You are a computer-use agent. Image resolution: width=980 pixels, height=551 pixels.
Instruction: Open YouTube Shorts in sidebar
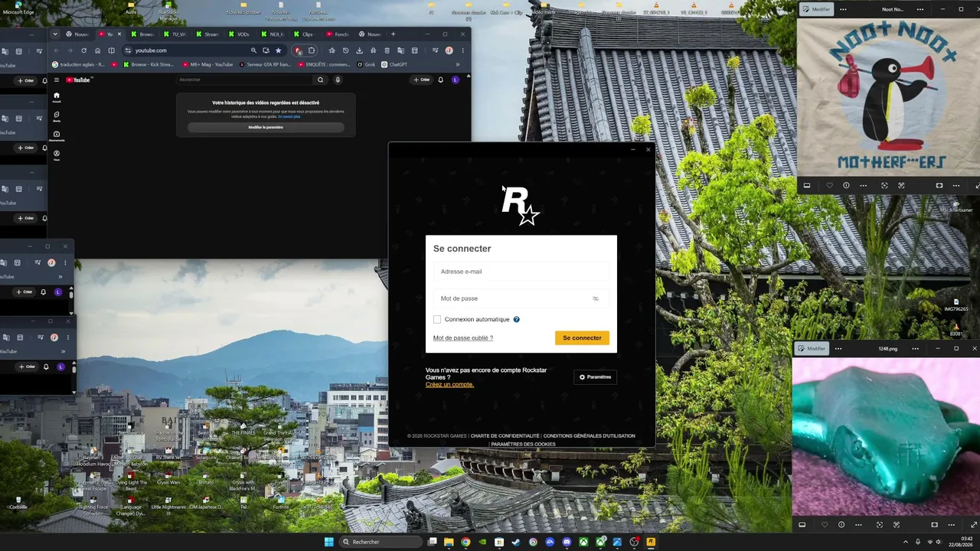pyautogui.click(x=57, y=116)
